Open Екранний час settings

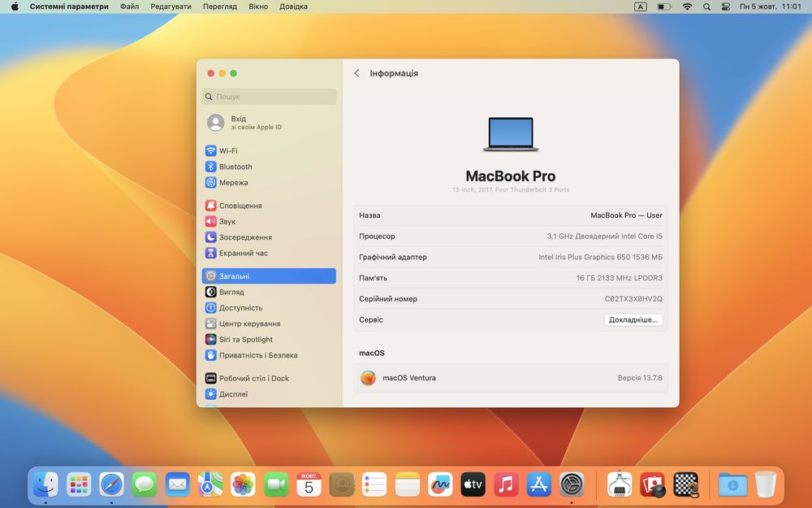click(269, 253)
